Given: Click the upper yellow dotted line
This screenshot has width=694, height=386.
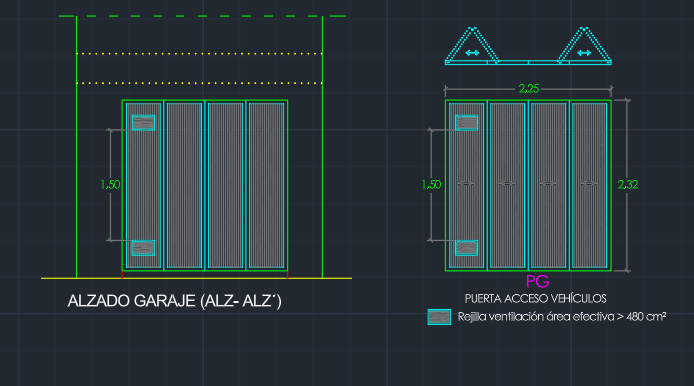Looking at the screenshot, I should 199,54.
